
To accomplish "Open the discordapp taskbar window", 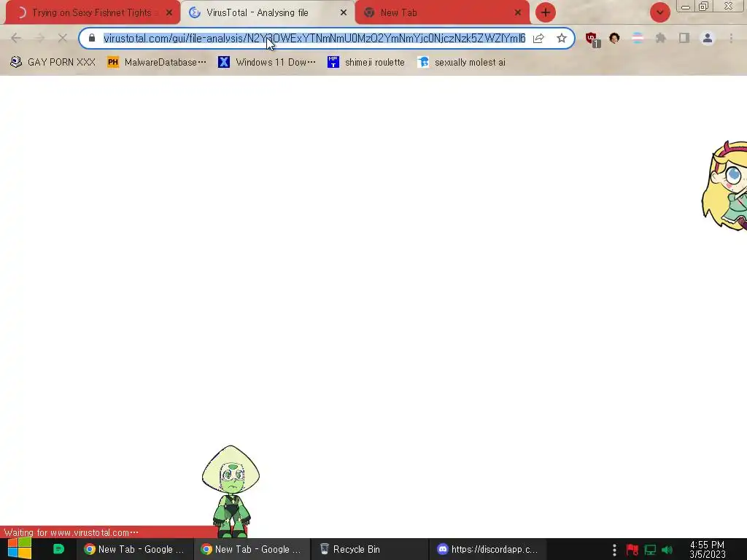I will [x=487, y=549].
